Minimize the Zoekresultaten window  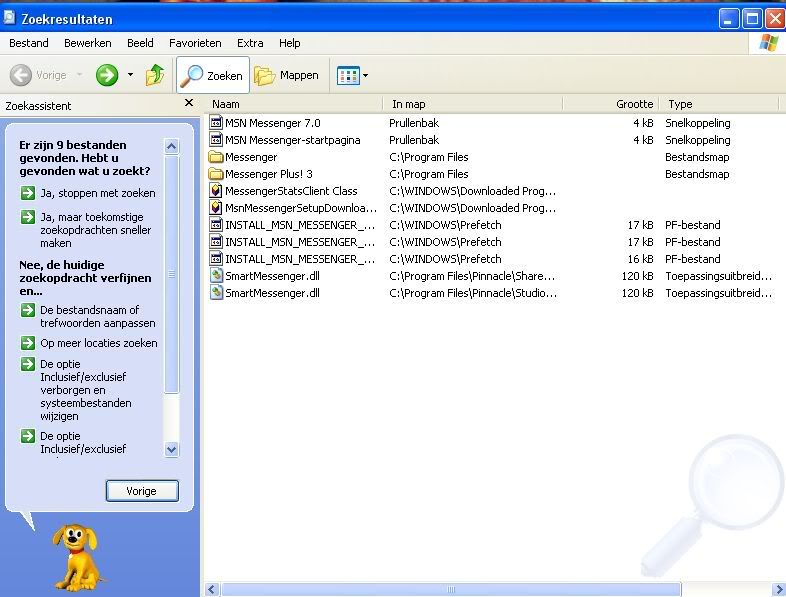click(x=729, y=19)
